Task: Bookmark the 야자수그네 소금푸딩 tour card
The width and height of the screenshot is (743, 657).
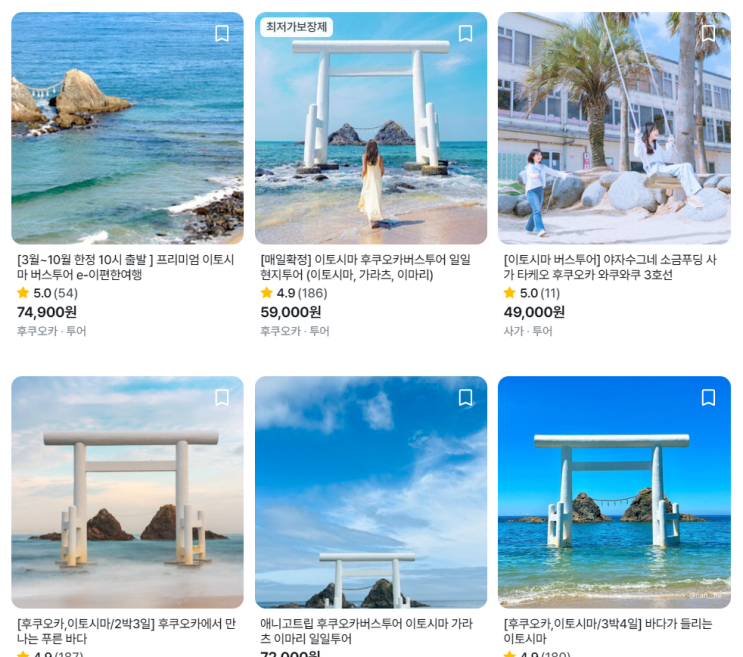Action: click(708, 34)
